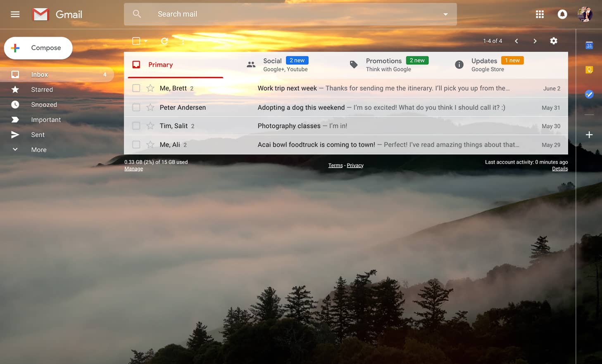Star the Peter Andersen email

[150, 107]
